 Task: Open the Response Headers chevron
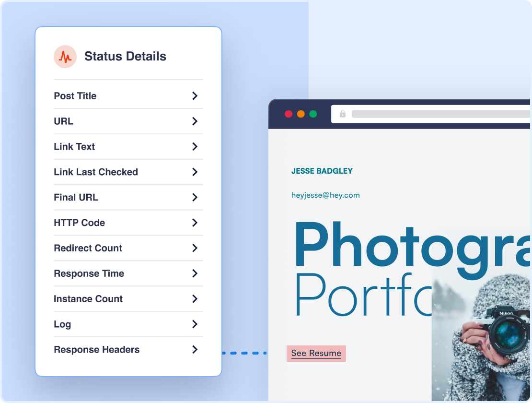pyautogui.click(x=195, y=350)
